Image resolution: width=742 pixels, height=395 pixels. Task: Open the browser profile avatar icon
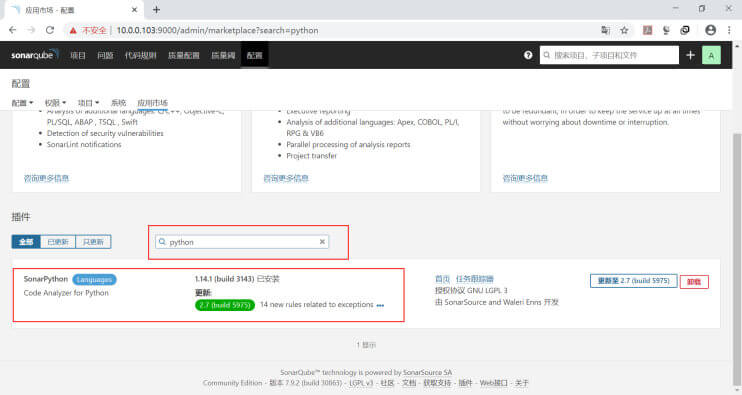click(x=710, y=30)
